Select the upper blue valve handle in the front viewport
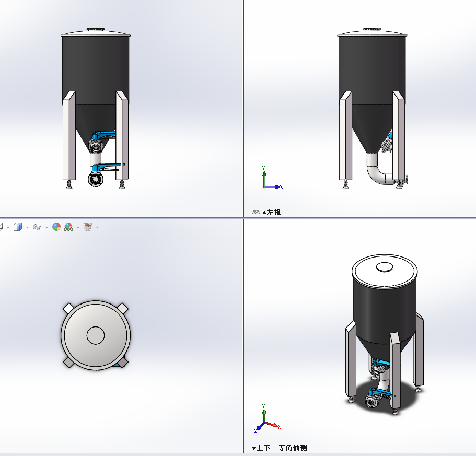 point(105,134)
